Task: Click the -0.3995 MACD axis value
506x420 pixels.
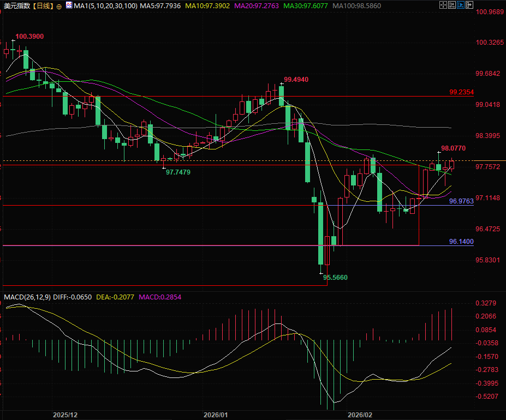Action: (x=487, y=383)
